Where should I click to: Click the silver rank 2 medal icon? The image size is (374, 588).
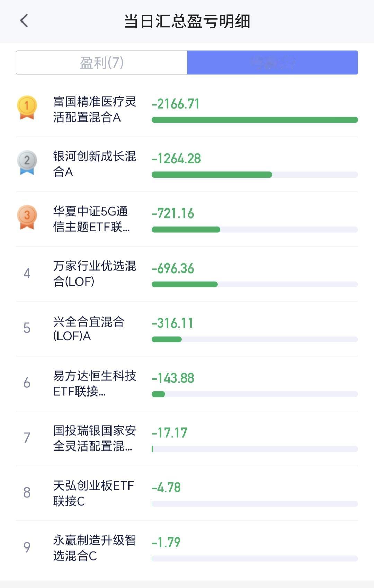pos(27,162)
